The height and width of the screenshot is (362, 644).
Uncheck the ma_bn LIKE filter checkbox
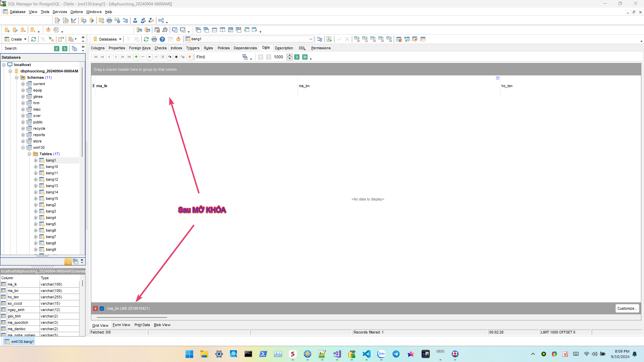click(x=102, y=308)
